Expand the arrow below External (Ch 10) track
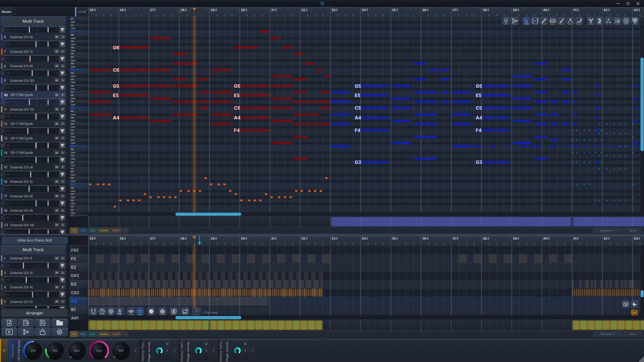Screen dimensions: 644x362 (62, 88)
